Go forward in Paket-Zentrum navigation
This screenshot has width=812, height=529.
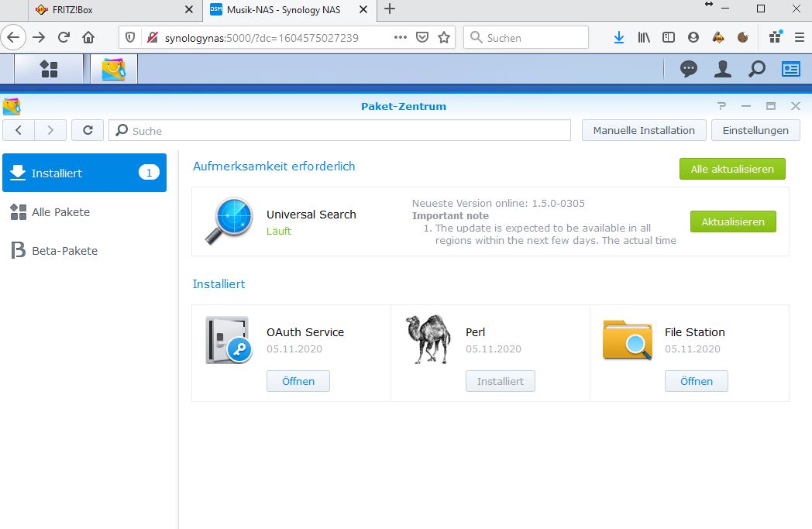[50, 130]
